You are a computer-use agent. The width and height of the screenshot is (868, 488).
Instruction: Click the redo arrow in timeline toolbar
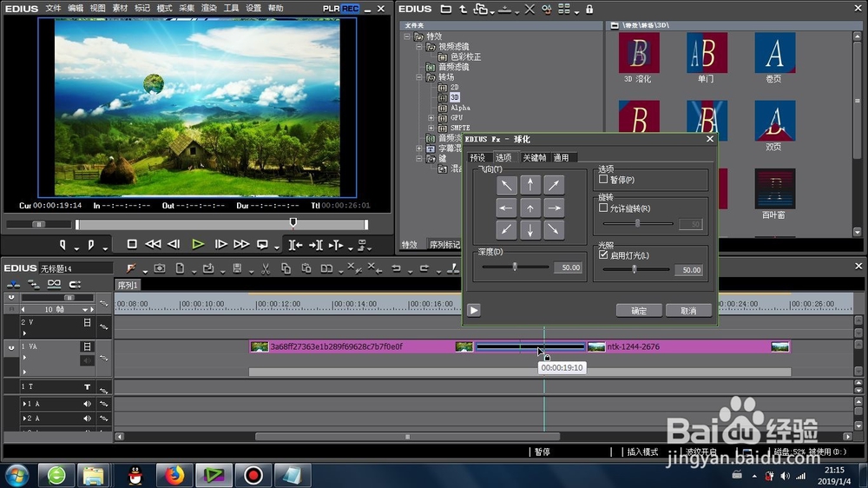(424, 268)
